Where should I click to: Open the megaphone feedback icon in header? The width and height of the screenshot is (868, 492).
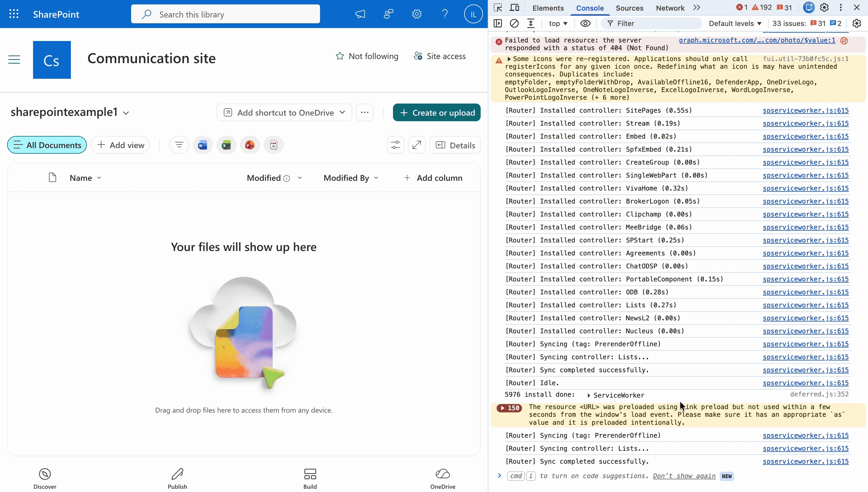[x=360, y=14]
